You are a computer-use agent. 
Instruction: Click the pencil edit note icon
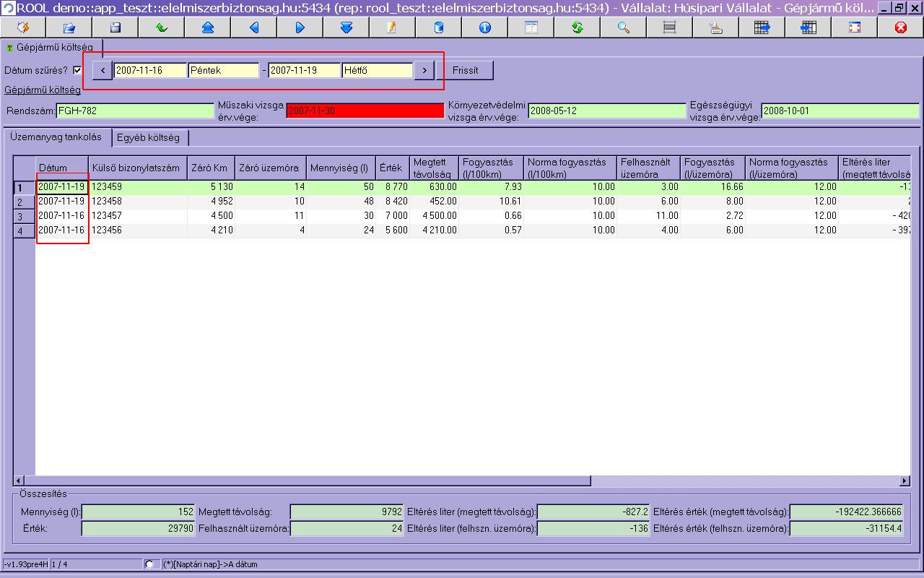[393, 27]
